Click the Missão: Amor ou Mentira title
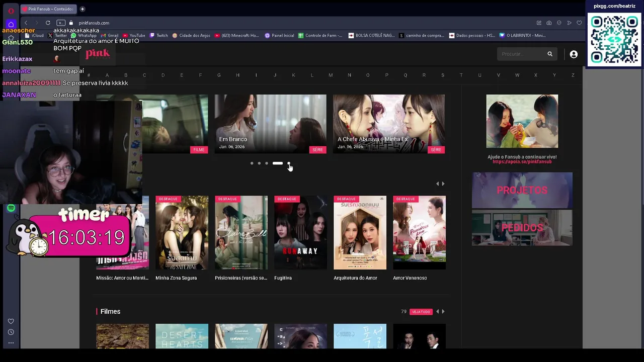Image resolution: width=644 pixels, height=362 pixels. click(x=122, y=278)
